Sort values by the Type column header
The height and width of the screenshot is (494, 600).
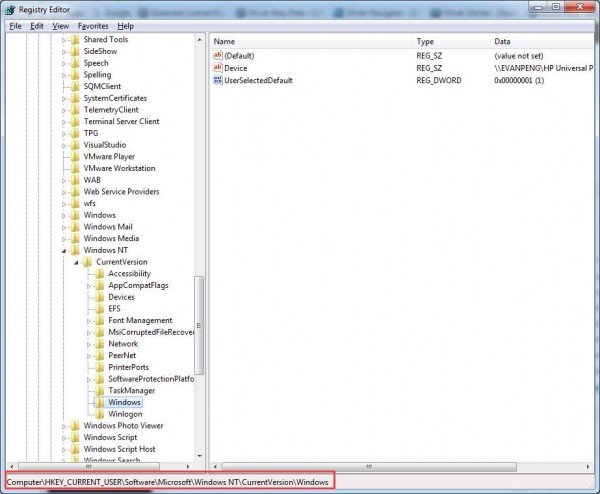pyautogui.click(x=425, y=41)
